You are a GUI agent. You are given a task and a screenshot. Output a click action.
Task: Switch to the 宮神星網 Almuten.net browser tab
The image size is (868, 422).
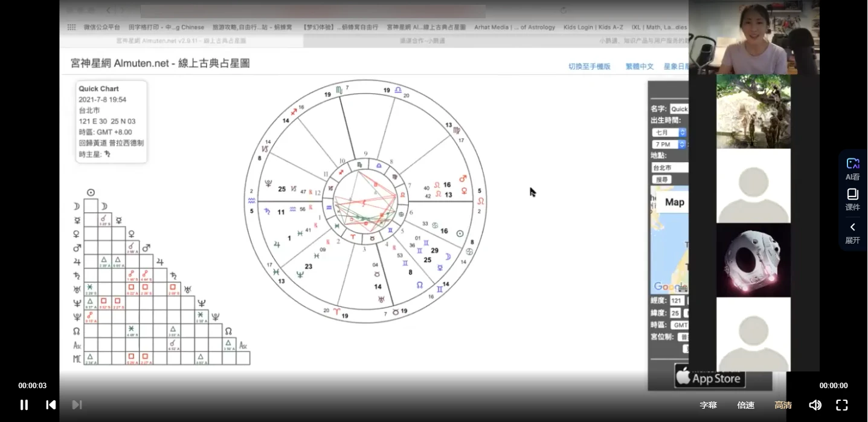coord(181,41)
